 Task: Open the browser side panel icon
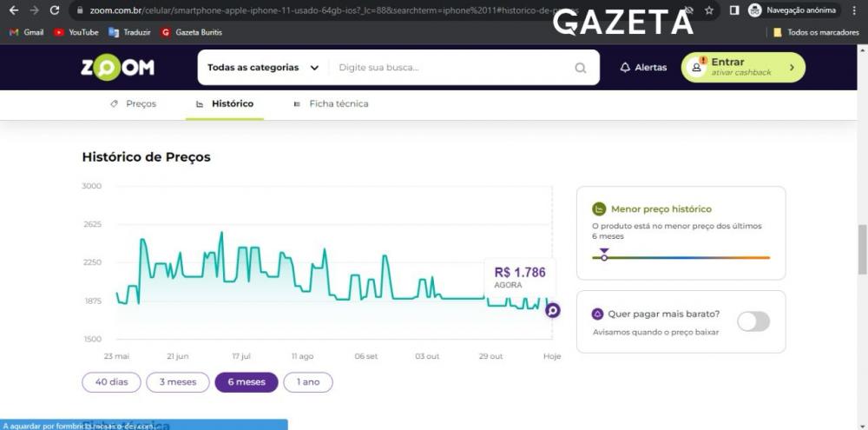[734, 10]
